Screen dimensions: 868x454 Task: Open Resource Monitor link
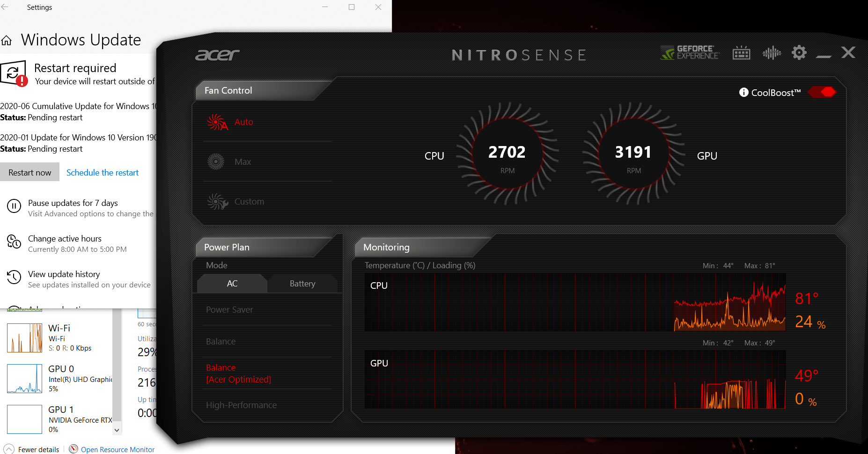tap(118, 449)
